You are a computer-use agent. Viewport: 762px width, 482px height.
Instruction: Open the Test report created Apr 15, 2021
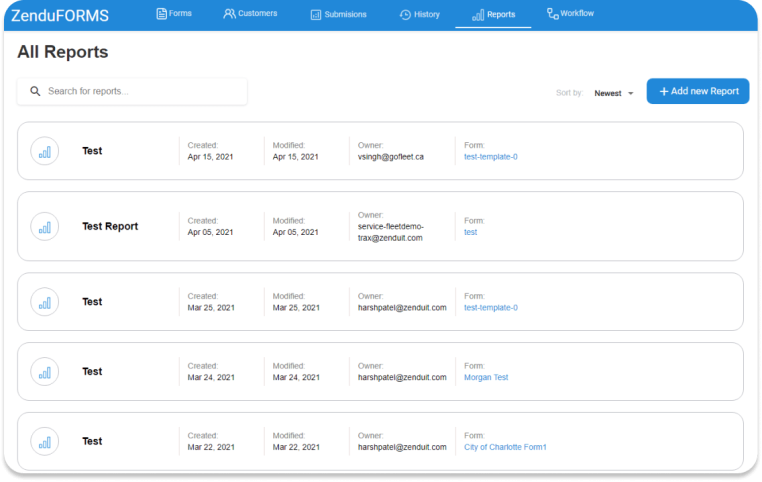[x=92, y=151]
